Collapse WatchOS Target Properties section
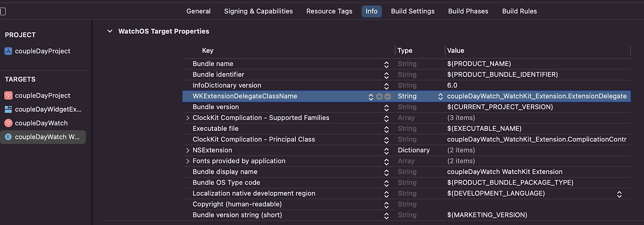The width and height of the screenshot is (644, 225). coord(110,31)
